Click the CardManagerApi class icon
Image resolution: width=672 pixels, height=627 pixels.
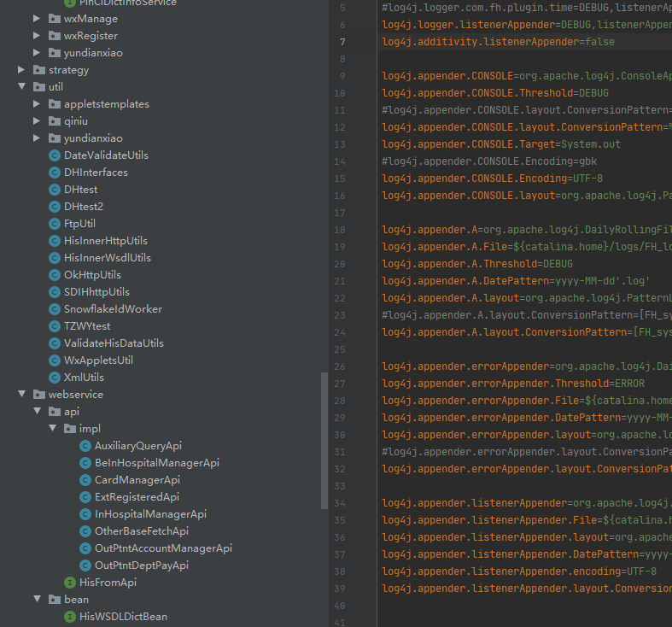tap(85, 480)
